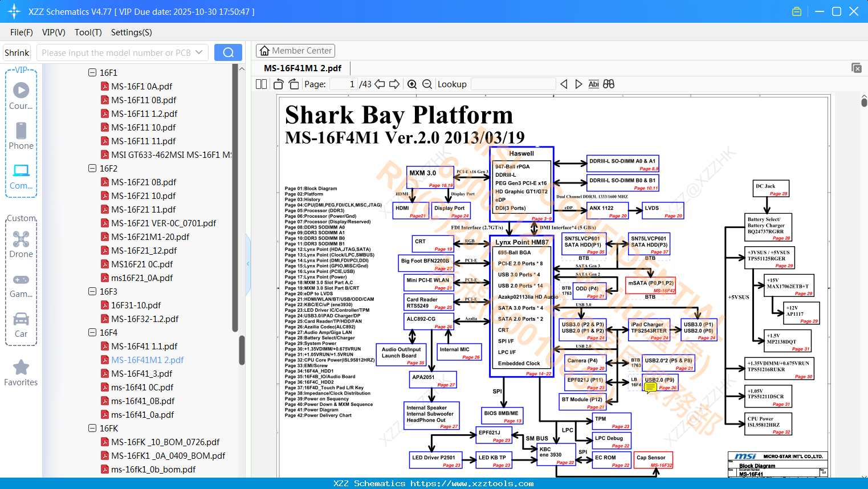This screenshot has height=489, width=868.
Task: Go to the previous page arrow
Action: click(380, 84)
